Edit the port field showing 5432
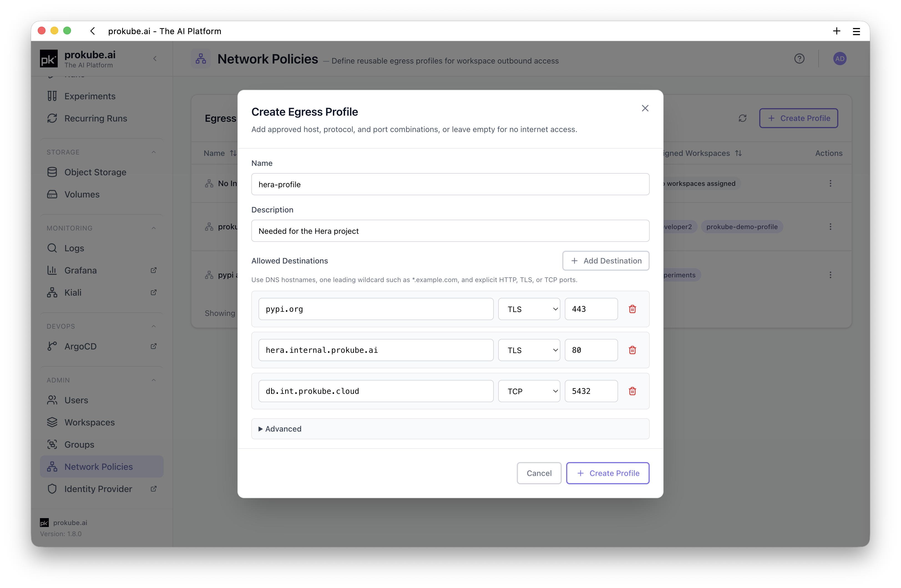Viewport: 901px width, 588px height. pyautogui.click(x=591, y=391)
